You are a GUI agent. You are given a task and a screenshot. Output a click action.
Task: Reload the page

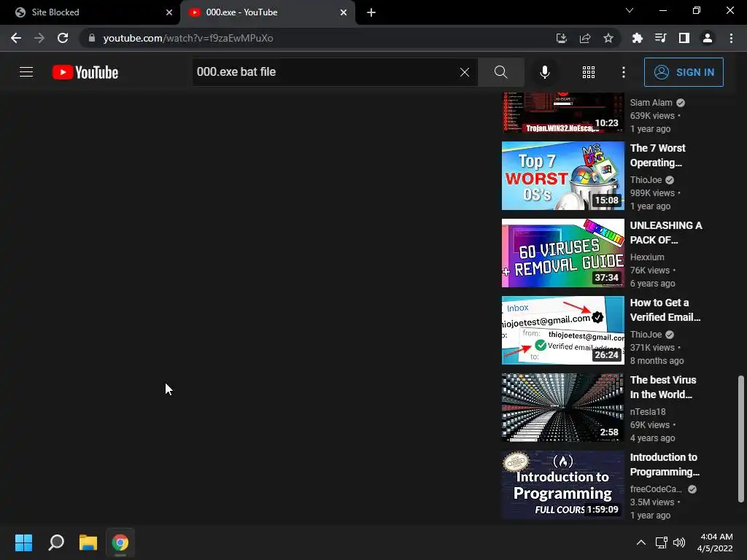tap(63, 38)
